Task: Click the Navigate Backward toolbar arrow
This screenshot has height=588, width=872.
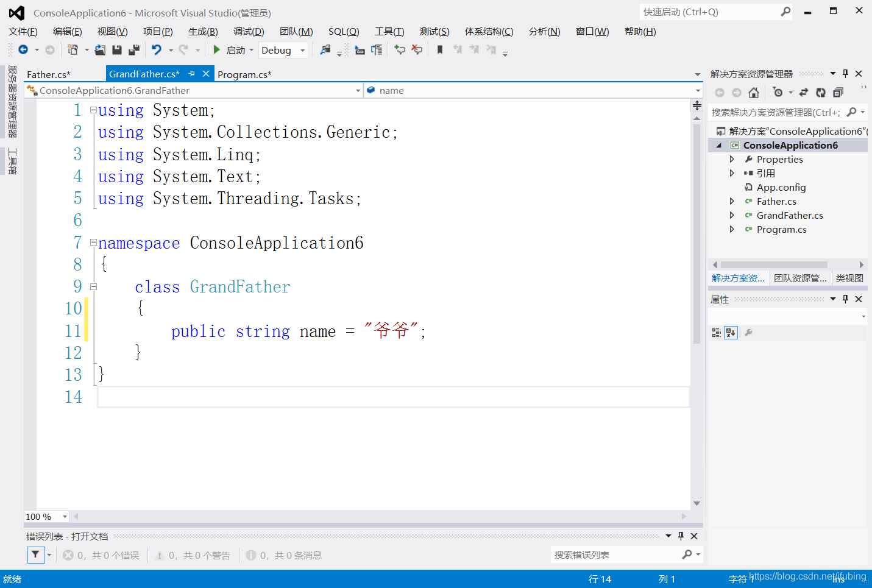Action: pos(23,50)
